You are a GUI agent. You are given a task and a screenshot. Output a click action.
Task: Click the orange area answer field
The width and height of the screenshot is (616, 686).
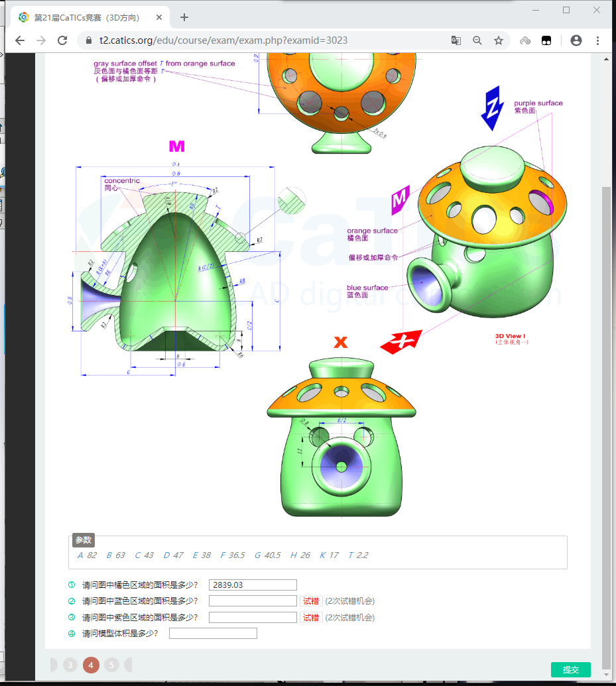[x=253, y=585]
